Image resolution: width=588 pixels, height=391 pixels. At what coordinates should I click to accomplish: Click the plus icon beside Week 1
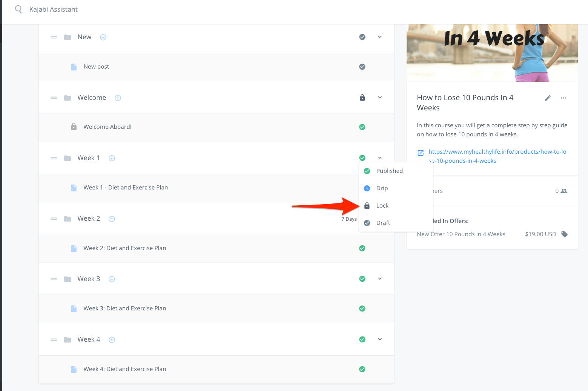pyautogui.click(x=112, y=158)
